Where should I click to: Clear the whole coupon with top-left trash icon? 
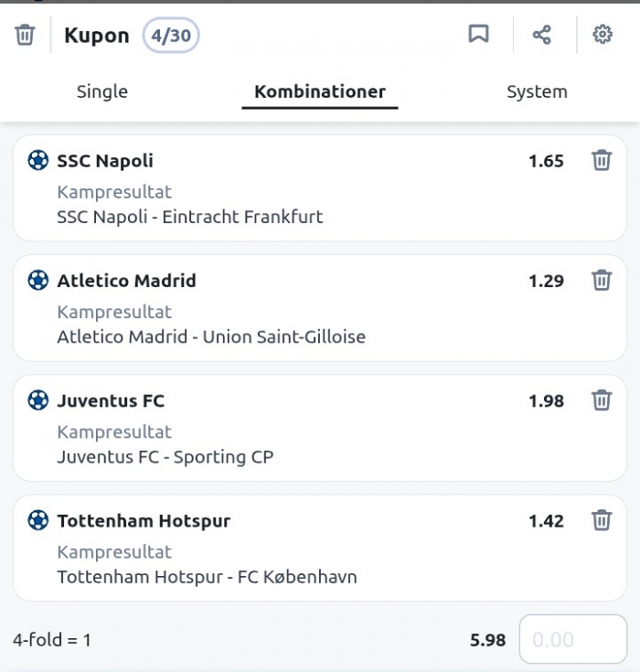tap(25, 36)
